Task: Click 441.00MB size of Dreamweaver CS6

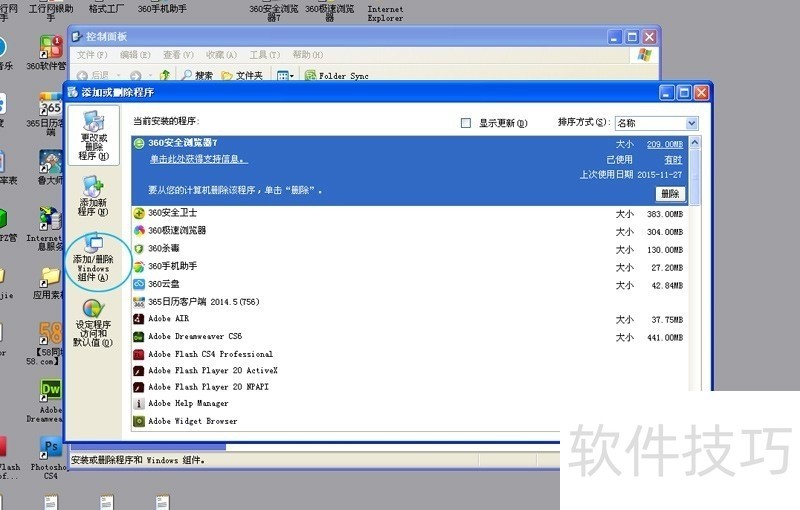Action: (x=665, y=338)
